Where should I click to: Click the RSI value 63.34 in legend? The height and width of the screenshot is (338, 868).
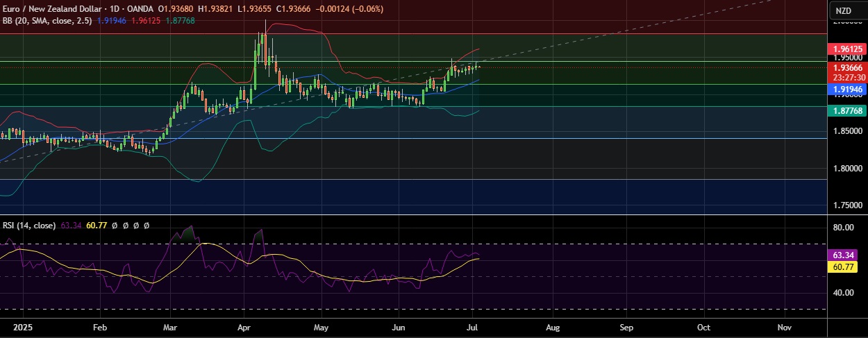71,226
